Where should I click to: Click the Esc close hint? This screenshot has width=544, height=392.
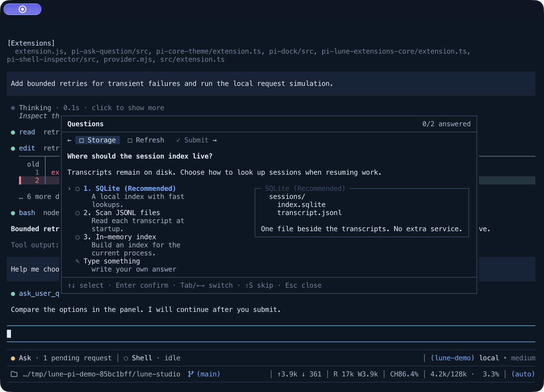(303, 285)
